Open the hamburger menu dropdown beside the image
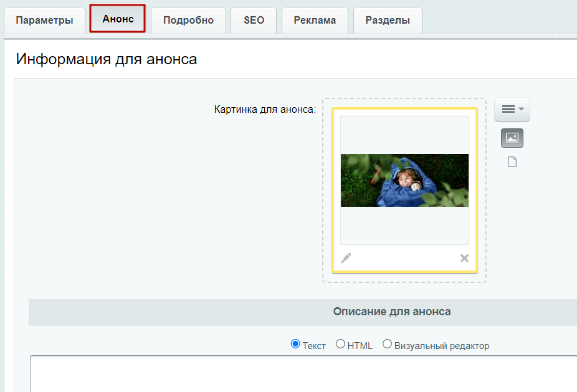 click(512, 109)
